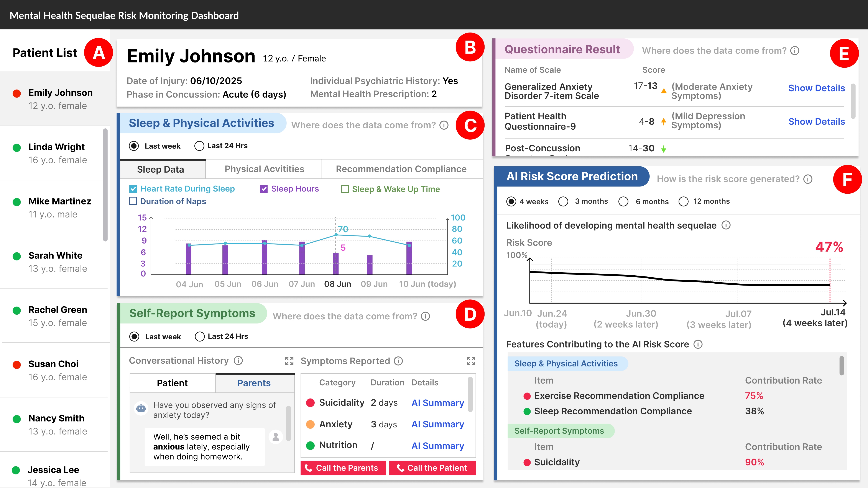The width and height of the screenshot is (868, 500).
Task: Click info icon next to Questionnaire Result source
Action: coord(795,51)
